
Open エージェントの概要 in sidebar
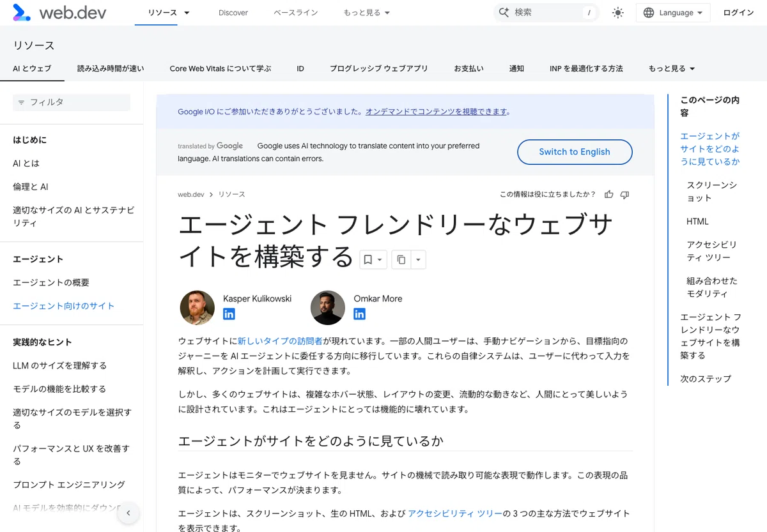pyautogui.click(x=51, y=283)
